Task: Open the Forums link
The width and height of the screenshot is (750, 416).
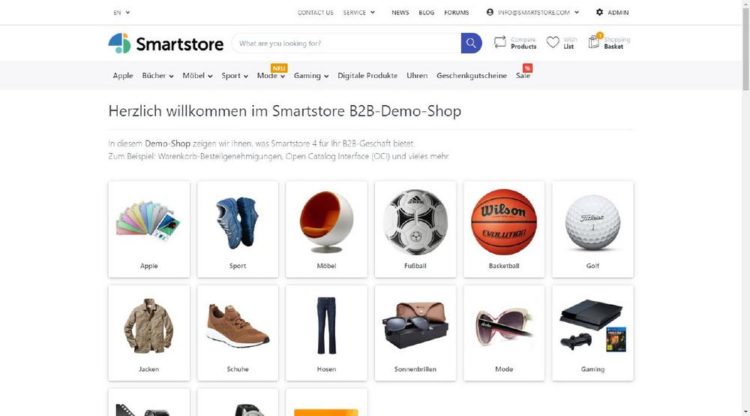Action: [456, 12]
